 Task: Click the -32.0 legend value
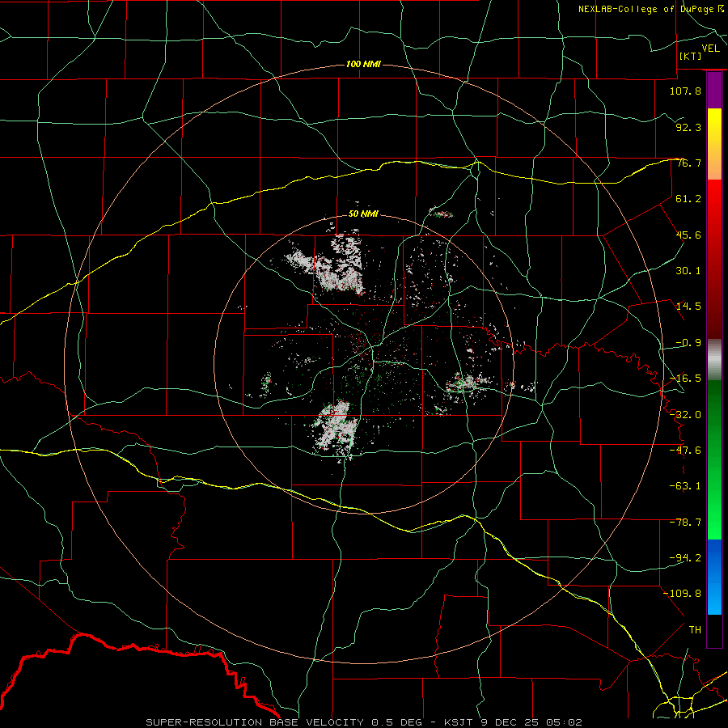[x=685, y=415]
